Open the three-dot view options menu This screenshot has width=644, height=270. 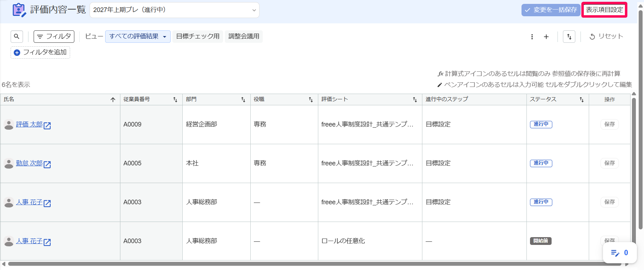click(532, 37)
